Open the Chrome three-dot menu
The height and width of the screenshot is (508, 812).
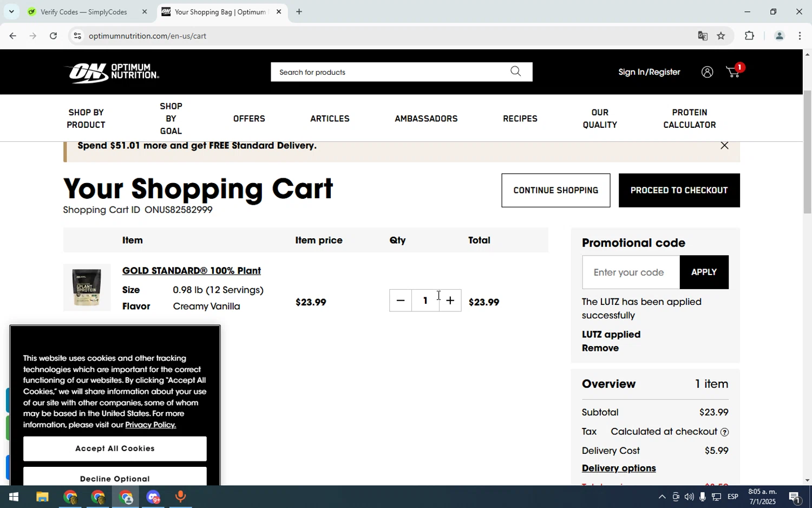(800, 36)
